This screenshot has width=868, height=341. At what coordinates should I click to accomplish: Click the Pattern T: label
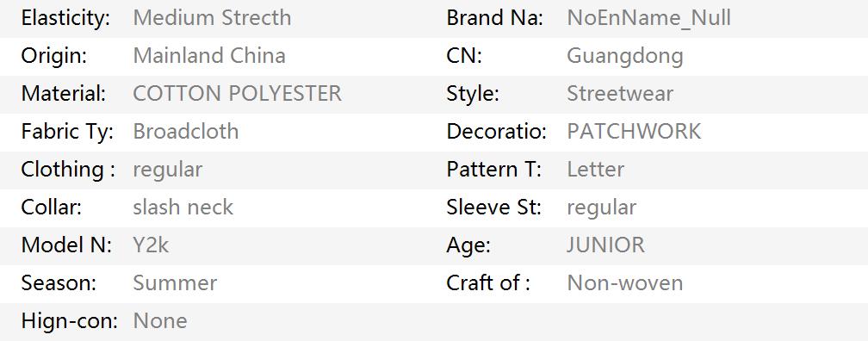click(493, 170)
